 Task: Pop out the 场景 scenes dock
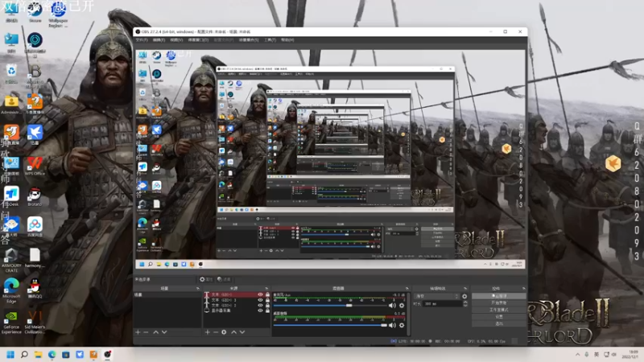197,289
